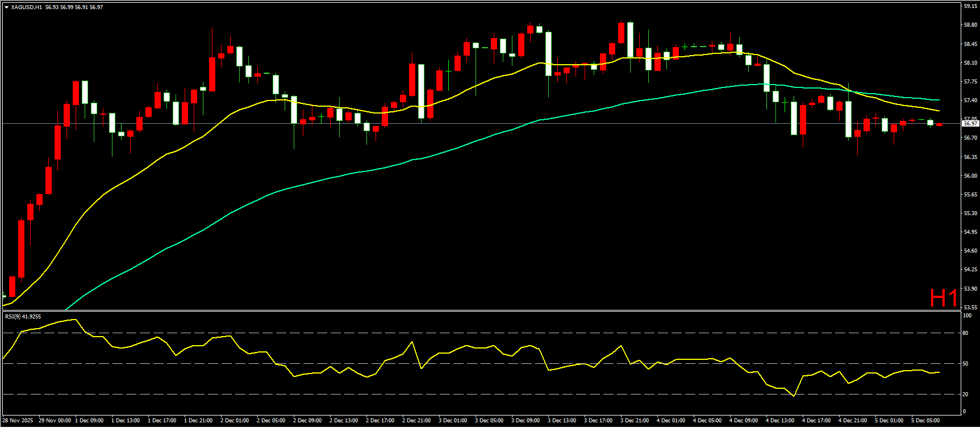
Task: Click the RSI(9) 41.9255 indicator label
Action: (x=23, y=316)
